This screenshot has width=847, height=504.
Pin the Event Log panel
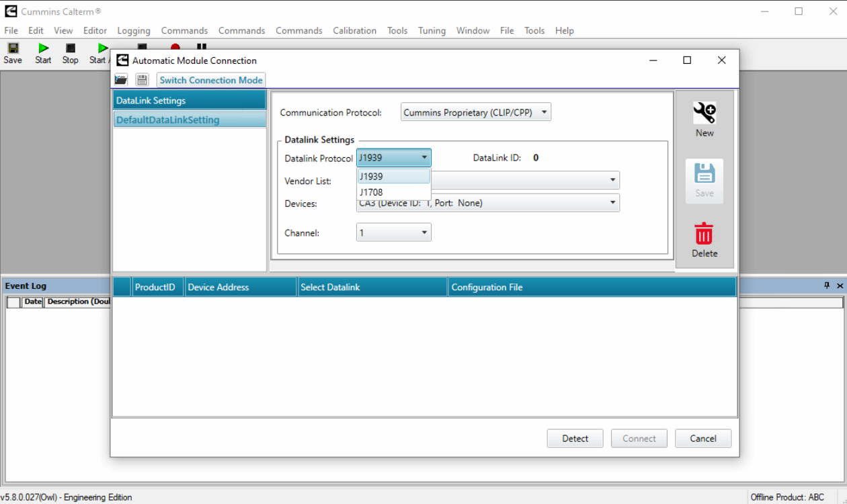[827, 286]
